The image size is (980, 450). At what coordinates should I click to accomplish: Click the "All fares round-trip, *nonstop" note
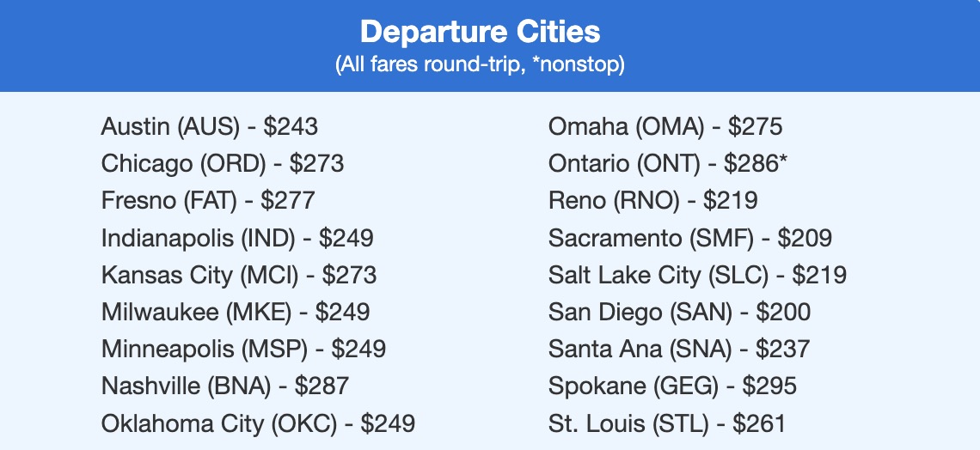point(480,65)
